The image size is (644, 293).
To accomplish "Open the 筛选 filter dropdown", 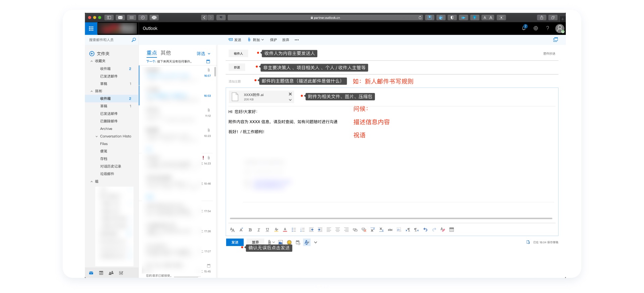I will (204, 54).
